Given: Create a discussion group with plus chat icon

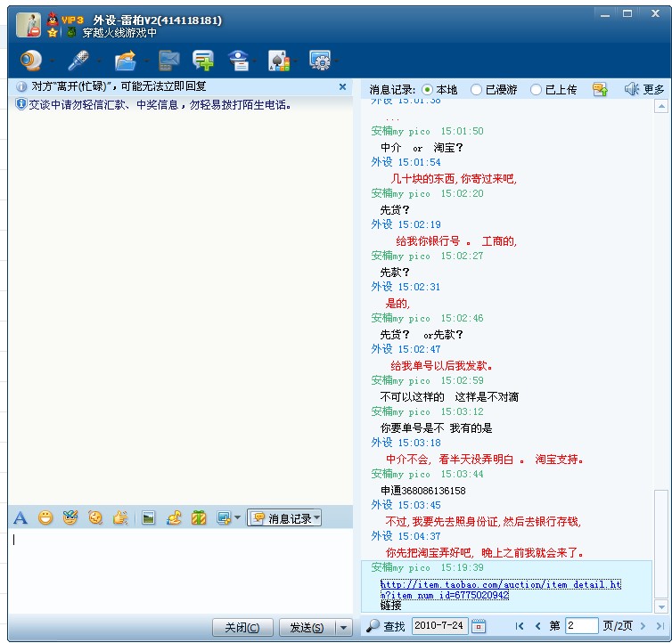Looking at the screenshot, I should coord(203,60).
